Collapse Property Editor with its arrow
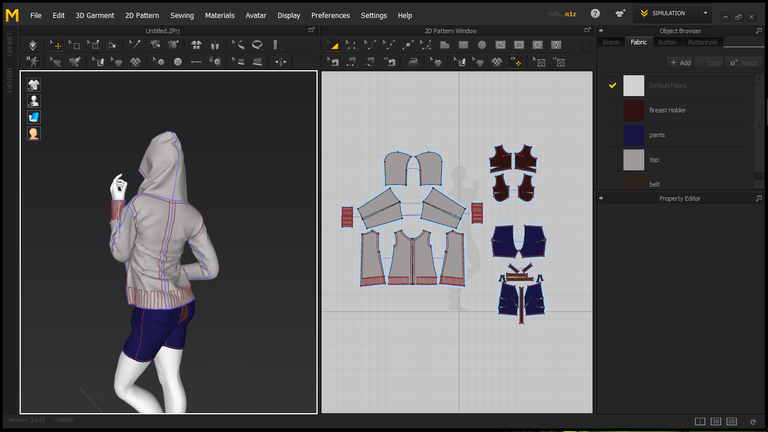 click(601, 198)
